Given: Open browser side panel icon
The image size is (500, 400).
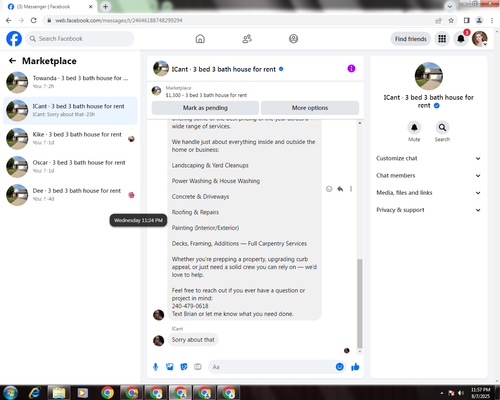Looking at the screenshot, I should pyautogui.click(x=467, y=20).
